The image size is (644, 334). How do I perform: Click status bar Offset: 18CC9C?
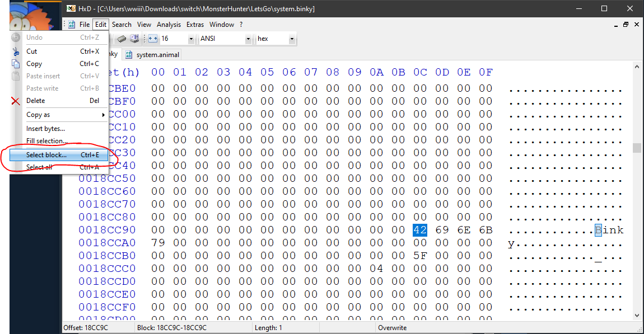coord(86,328)
